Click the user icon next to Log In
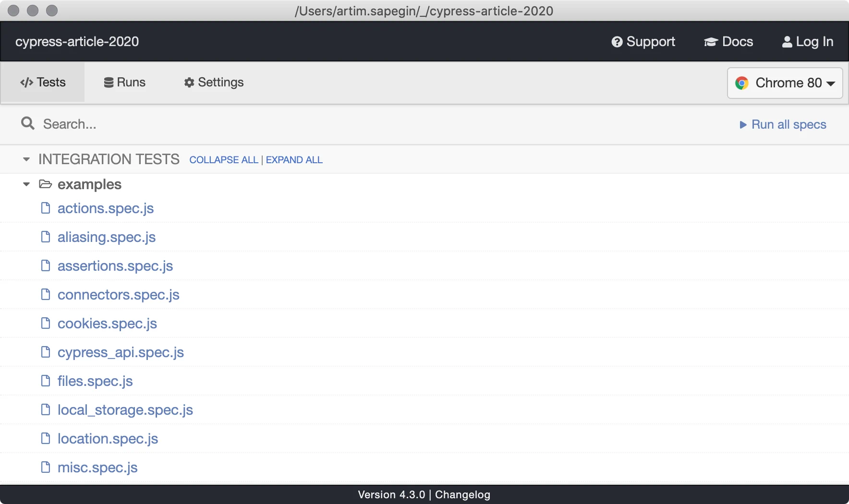 787,42
